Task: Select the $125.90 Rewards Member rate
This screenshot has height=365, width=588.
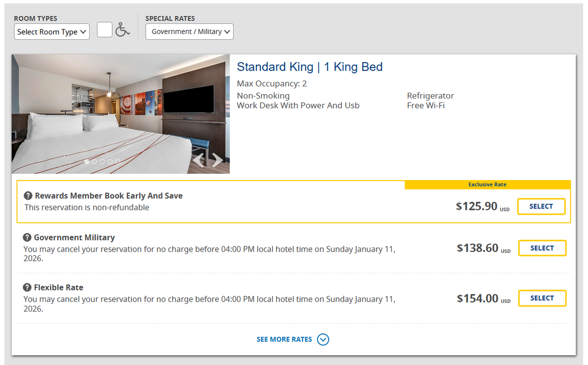Action: click(541, 207)
